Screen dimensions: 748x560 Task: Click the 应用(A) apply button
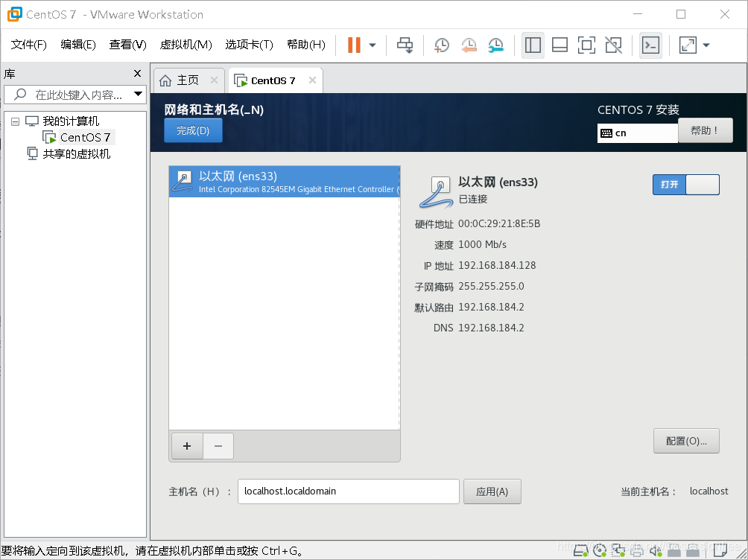pyautogui.click(x=492, y=491)
